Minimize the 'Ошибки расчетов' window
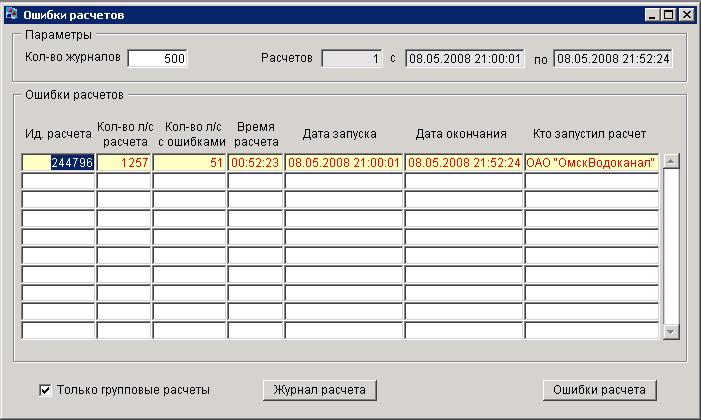The image size is (701, 420). pos(653,15)
